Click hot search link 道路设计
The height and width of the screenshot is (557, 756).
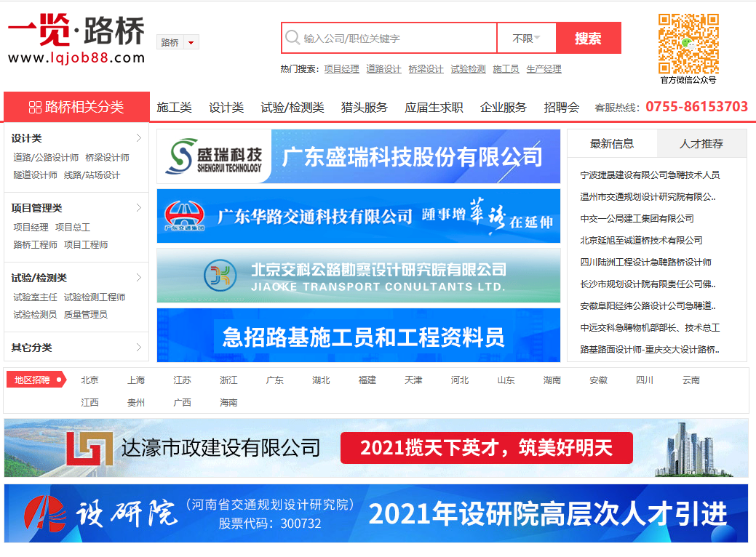383,69
